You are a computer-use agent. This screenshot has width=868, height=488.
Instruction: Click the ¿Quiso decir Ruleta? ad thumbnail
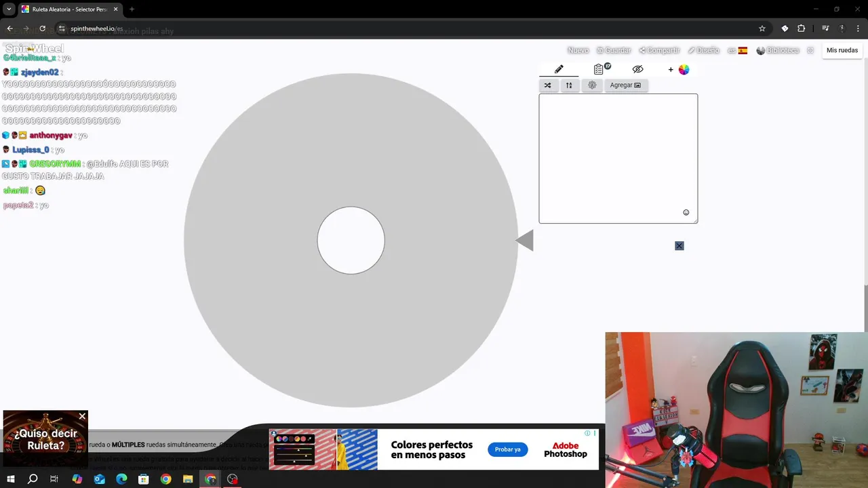(x=45, y=439)
